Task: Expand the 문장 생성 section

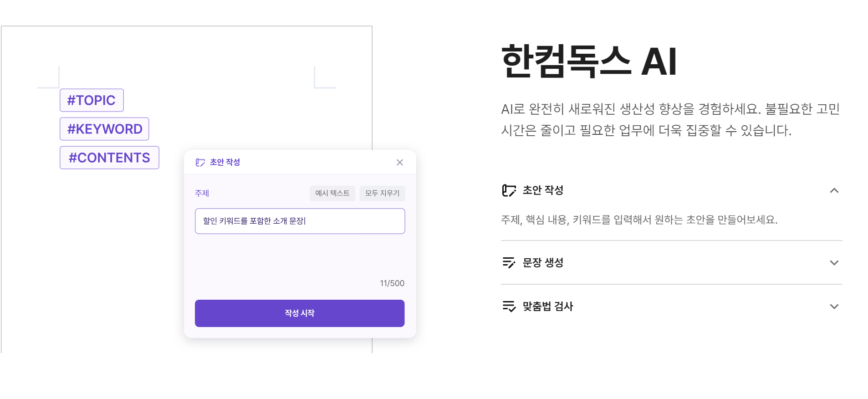Action: [835, 263]
